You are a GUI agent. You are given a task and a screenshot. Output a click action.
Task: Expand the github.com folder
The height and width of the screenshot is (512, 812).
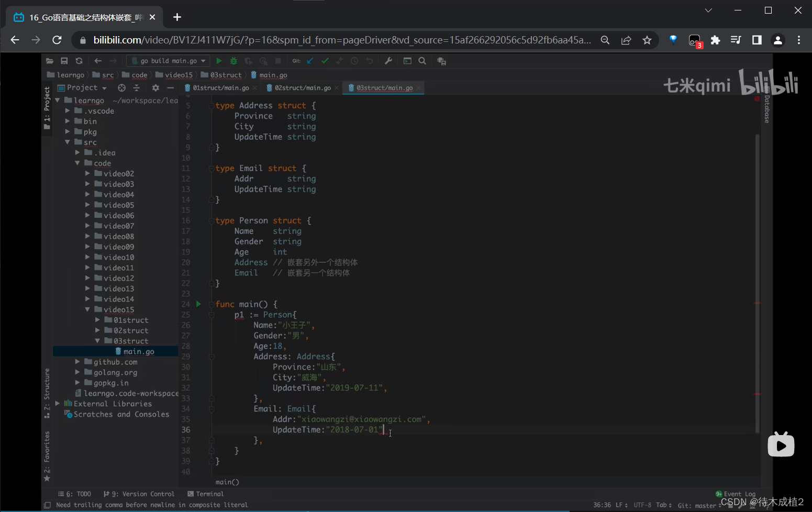pos(77,362)
